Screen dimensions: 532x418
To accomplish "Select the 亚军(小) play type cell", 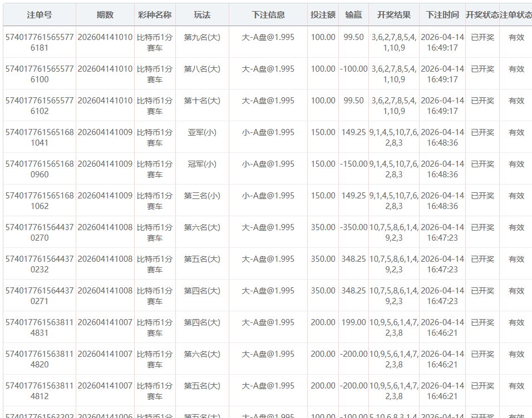I will click(x=202, y=132).
